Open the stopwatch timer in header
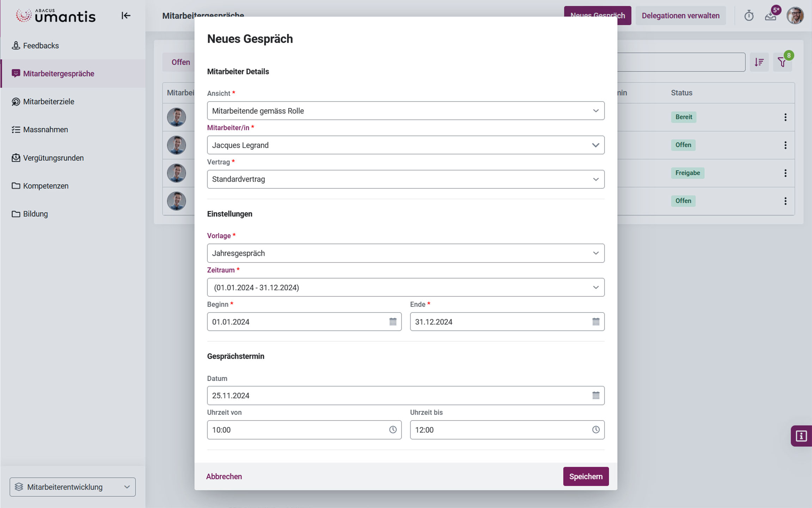 tap(749, 16)
